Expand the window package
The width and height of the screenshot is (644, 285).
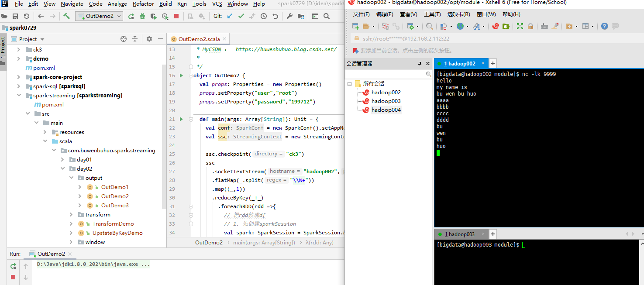[71, 242]
